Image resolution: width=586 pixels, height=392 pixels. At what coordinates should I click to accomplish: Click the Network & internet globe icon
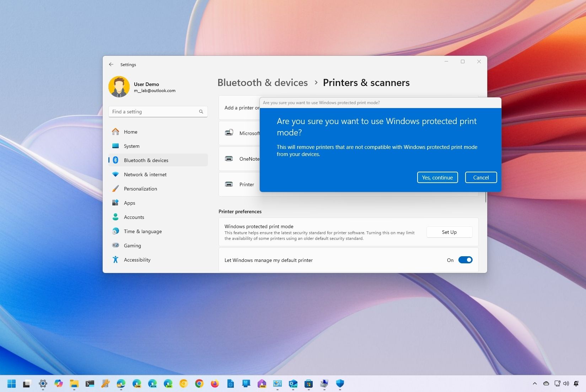tap(115, 174)
